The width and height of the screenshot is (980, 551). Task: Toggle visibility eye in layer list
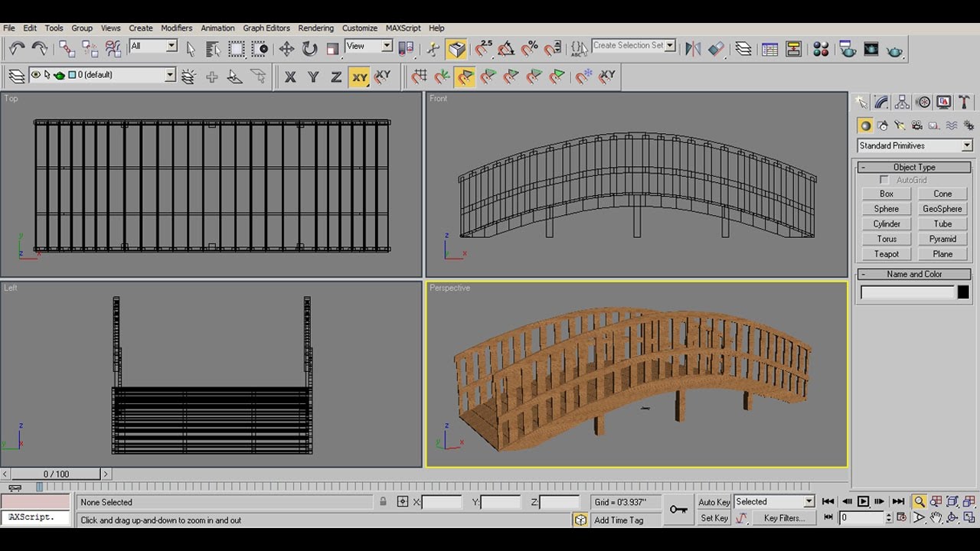pyautogui.click(x=35, y=75)
